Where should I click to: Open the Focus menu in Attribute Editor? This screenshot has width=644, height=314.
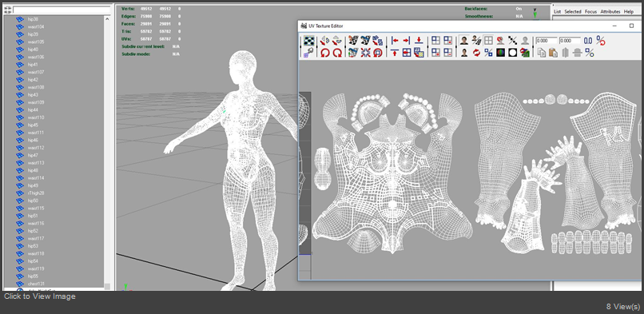590,12
